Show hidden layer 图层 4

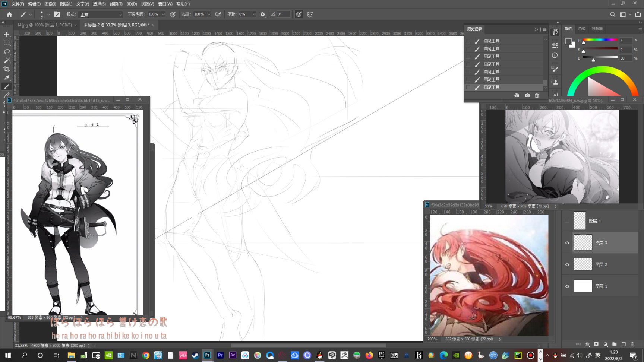pos(567,221)
